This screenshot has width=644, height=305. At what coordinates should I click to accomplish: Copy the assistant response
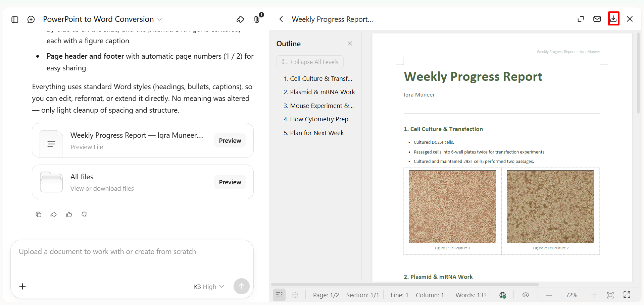(39, 215)
